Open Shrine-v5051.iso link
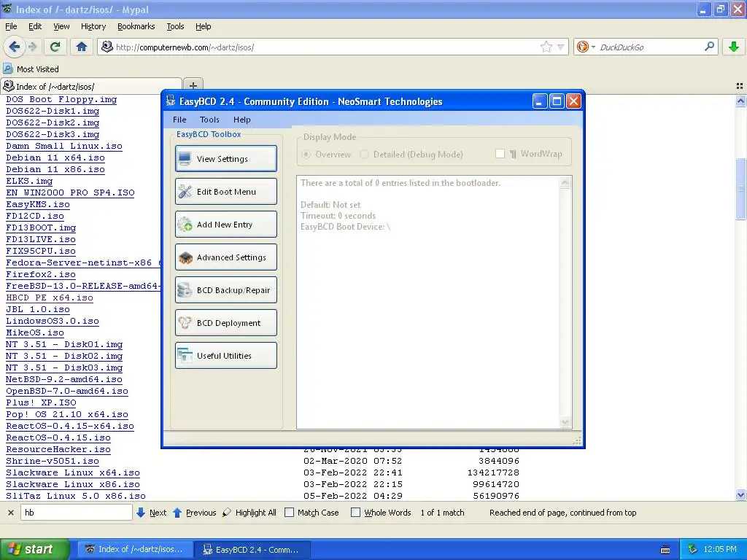The width and height of the screenshot is (747, 560). pos(53,461)
